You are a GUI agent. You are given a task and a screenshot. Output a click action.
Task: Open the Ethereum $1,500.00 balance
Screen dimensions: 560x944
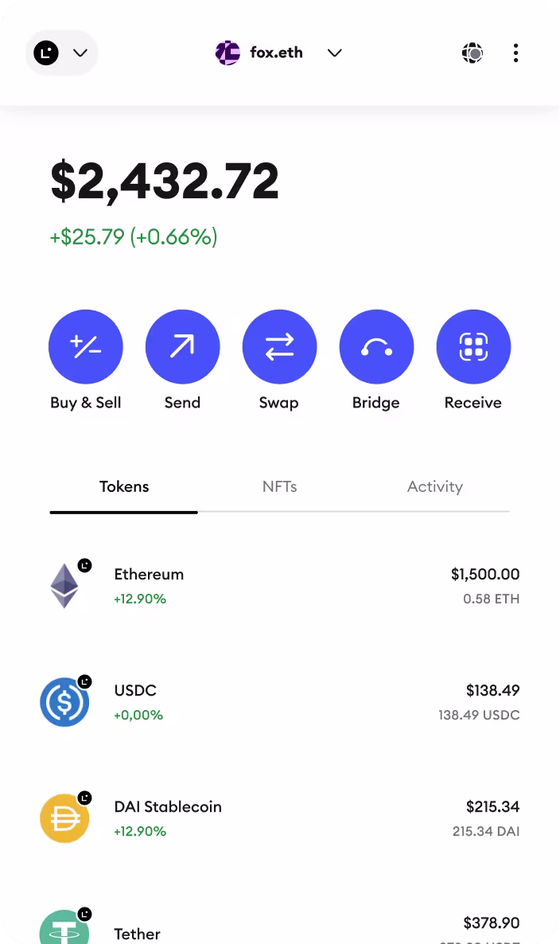484,575
